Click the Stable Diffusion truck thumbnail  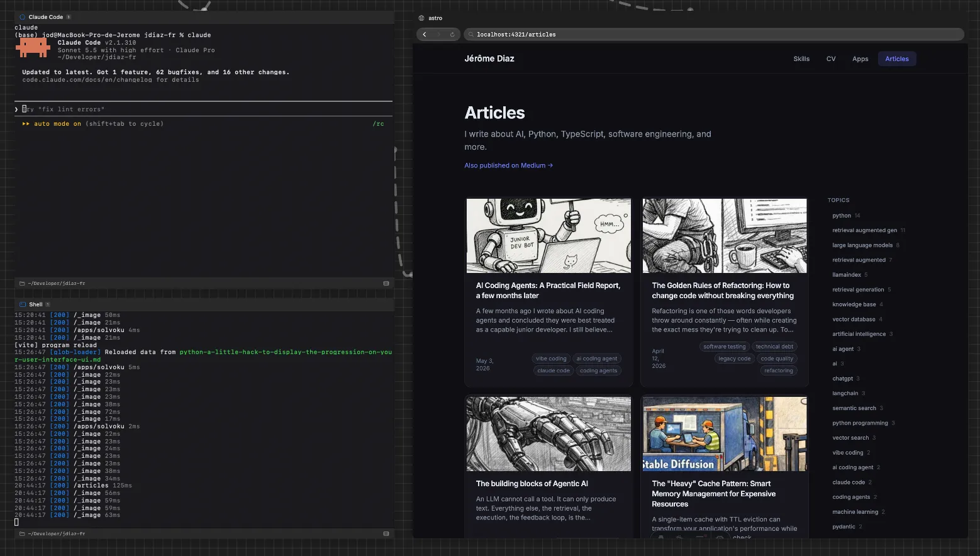725,434
